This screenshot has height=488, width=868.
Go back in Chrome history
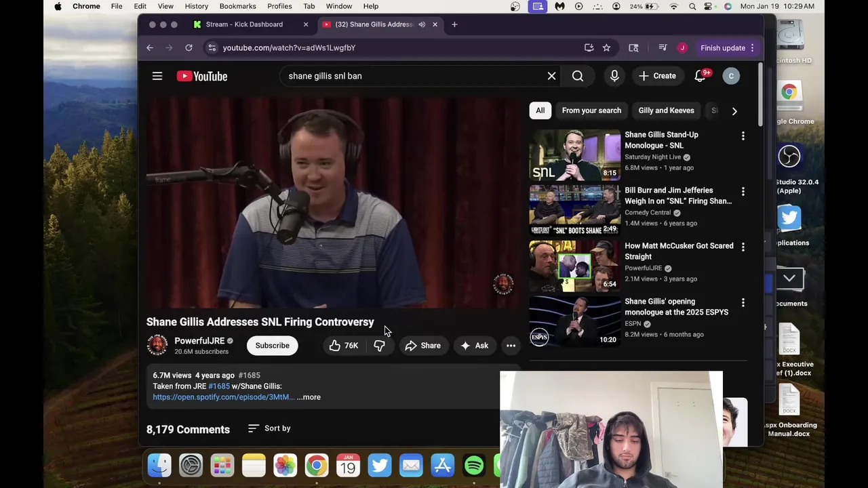click(x=150, y=47)
